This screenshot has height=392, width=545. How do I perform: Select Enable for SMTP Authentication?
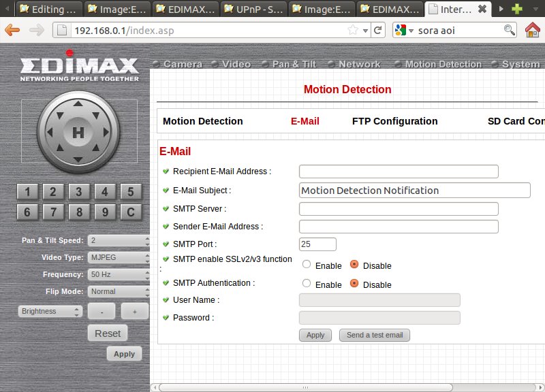point(307,284)
